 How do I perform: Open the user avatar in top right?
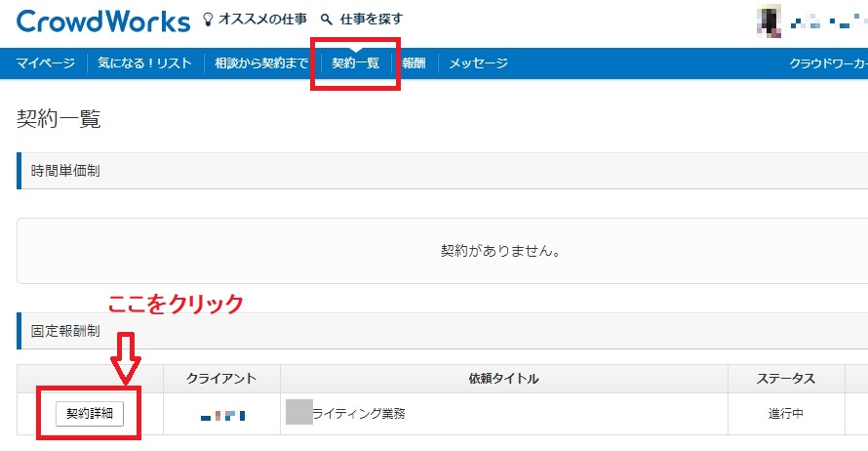[x=769, y=20]
